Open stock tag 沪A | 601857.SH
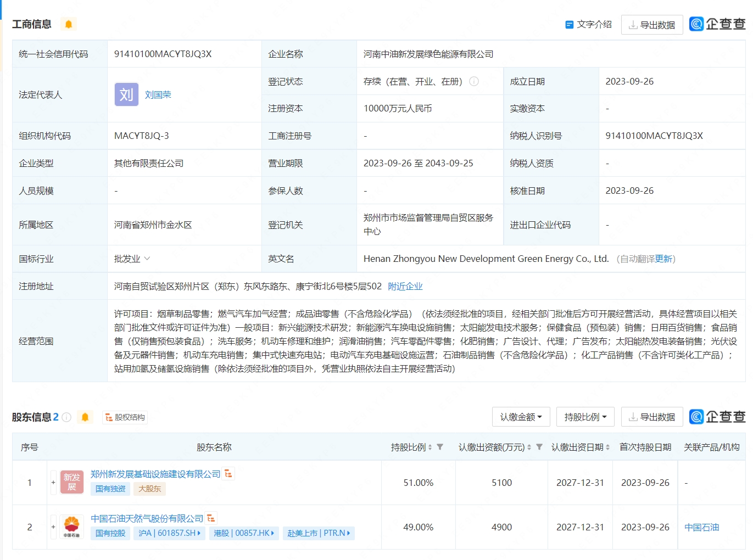This screenshot has width=753, height=560. [170, 533]
